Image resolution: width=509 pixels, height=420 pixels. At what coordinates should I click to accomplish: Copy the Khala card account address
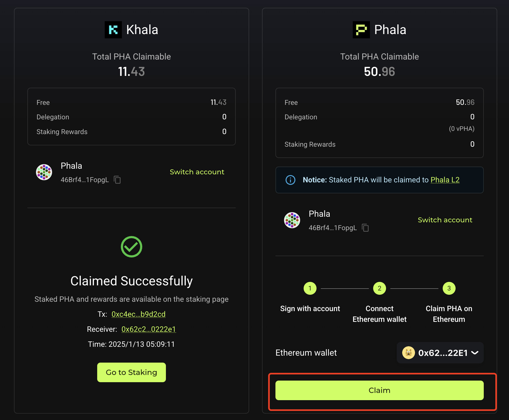[117, 180]
